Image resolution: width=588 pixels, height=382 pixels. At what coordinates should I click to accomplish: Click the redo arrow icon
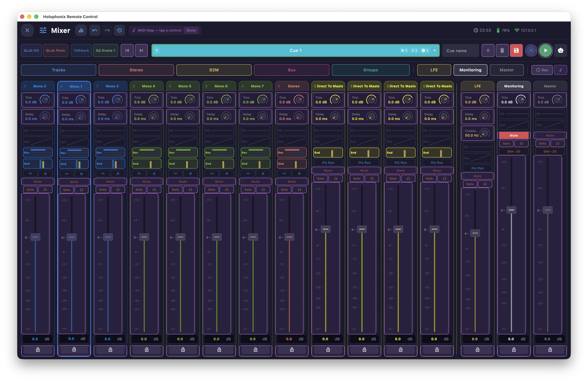(107, 30)
